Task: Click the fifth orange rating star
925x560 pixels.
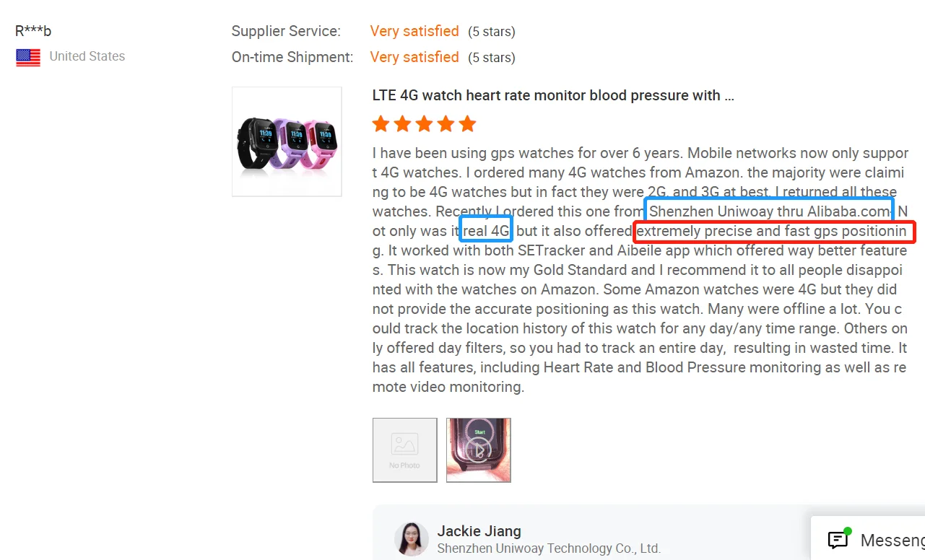Action: pos(467,124)
